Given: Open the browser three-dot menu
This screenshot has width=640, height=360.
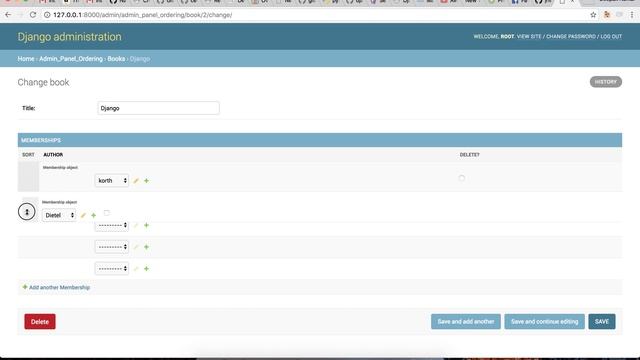Looking at the screenshot, I should coord(632,15).
